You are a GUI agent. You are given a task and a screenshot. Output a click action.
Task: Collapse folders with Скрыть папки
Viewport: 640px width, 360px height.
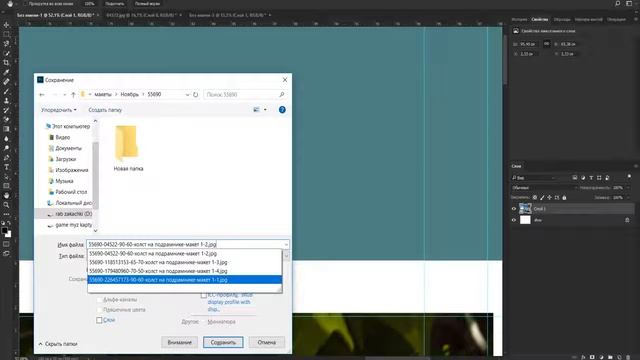[x=58, y=344]
